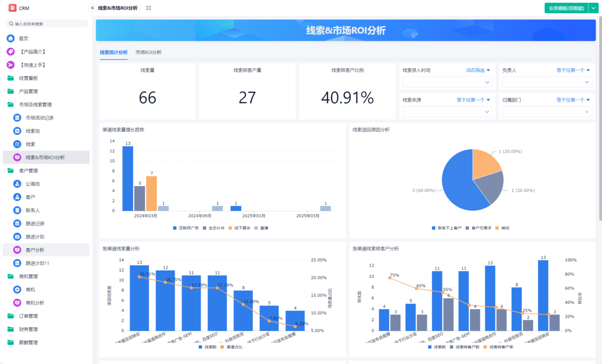The width and height of the screenshot is (602, 364).
Task: Toggle 互联网广告 legend series in trend chart
Action: [x=186, y=228]
